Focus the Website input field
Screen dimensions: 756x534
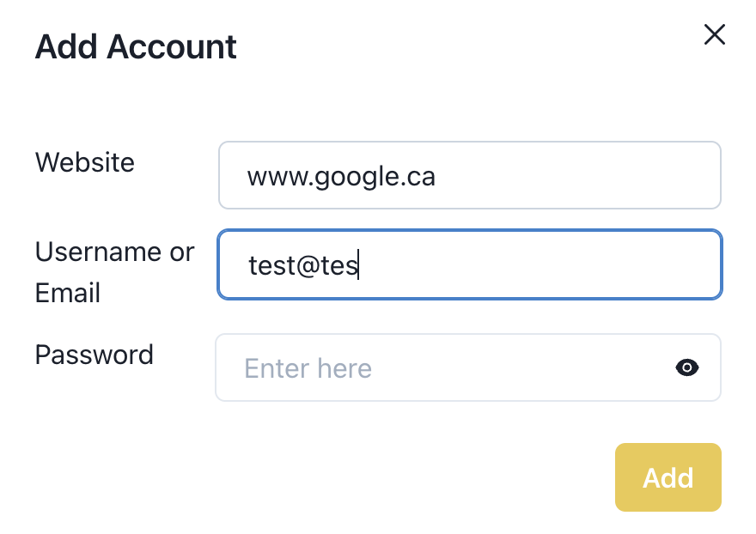[470, 175]
